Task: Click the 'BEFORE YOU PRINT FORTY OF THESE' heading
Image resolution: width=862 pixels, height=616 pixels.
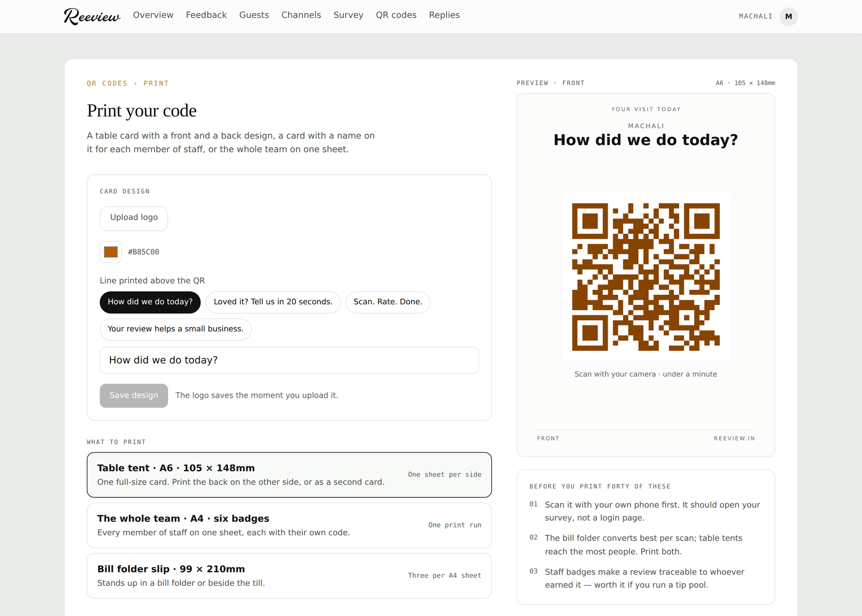Action: click(600, 487)
